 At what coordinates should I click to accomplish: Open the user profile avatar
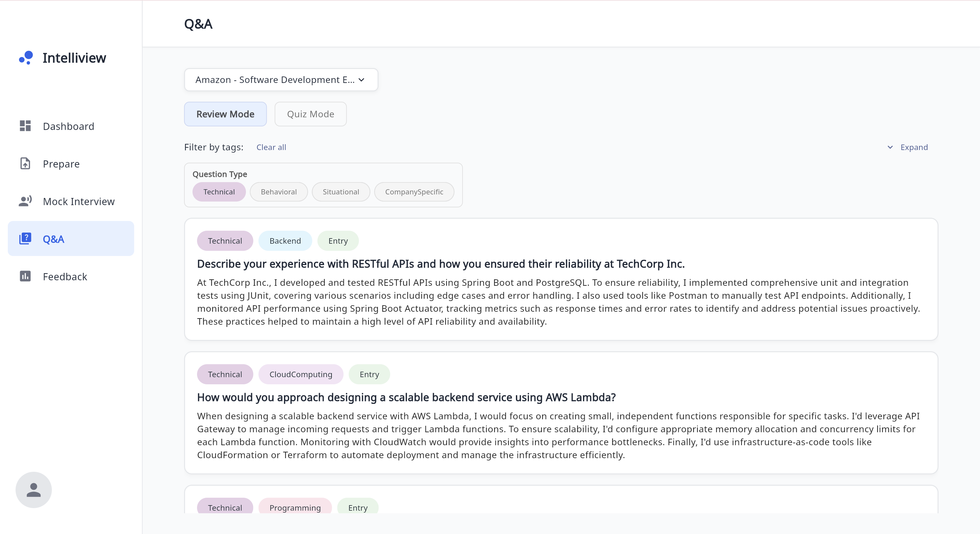point(33,490)
